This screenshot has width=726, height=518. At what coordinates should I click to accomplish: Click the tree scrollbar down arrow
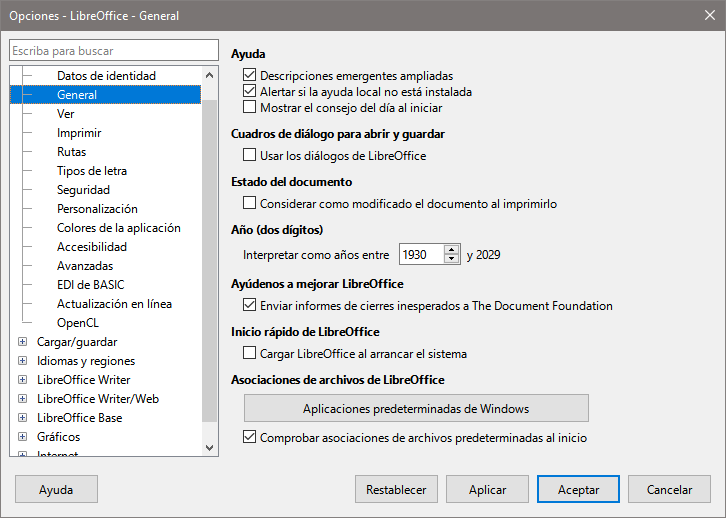coord(209,448)
